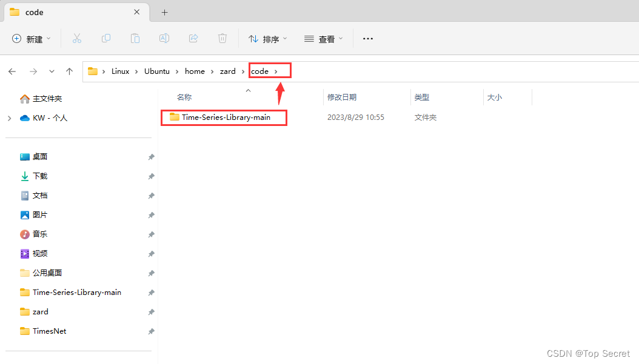
Task: Unpin icon beside 下载
Action: [151, 176]
